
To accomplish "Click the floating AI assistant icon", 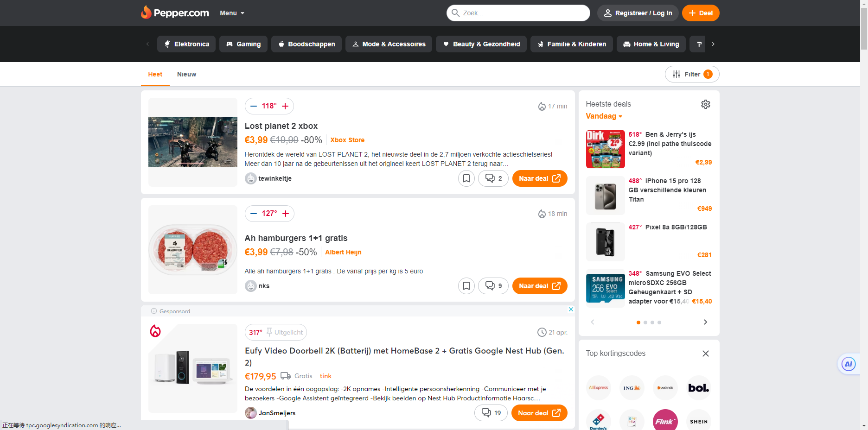I will click(848, 364).
